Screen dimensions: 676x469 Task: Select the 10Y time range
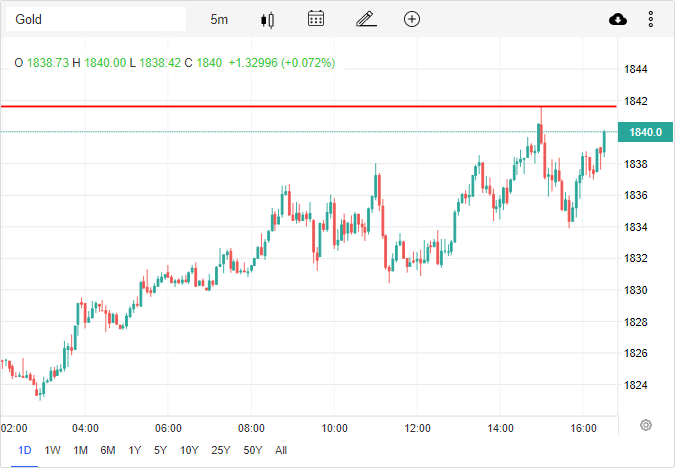pyautogui.click(x=189, y=450)
